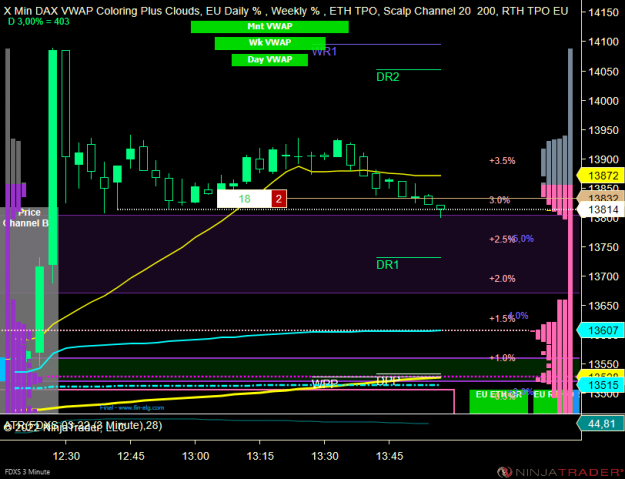Click the chart indicator title line
625x479 pixels.
click(x=286, y=11)
